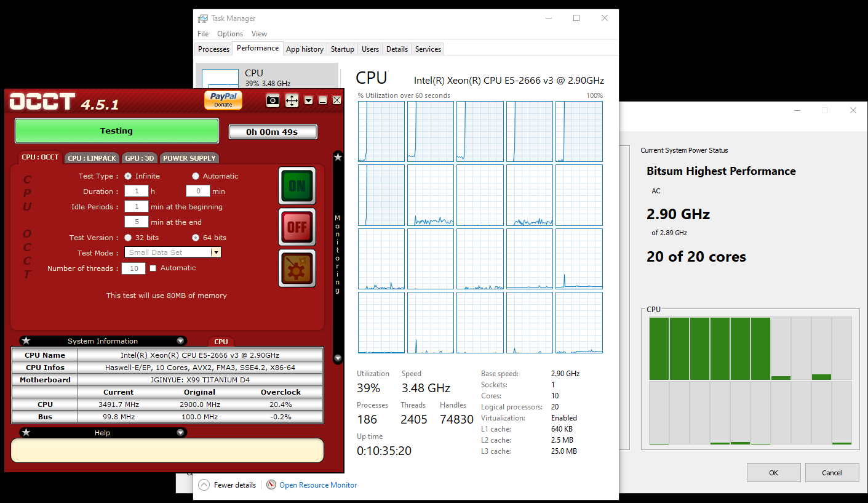Take a screenshot with OCCT camera icon

click(273, 100)
